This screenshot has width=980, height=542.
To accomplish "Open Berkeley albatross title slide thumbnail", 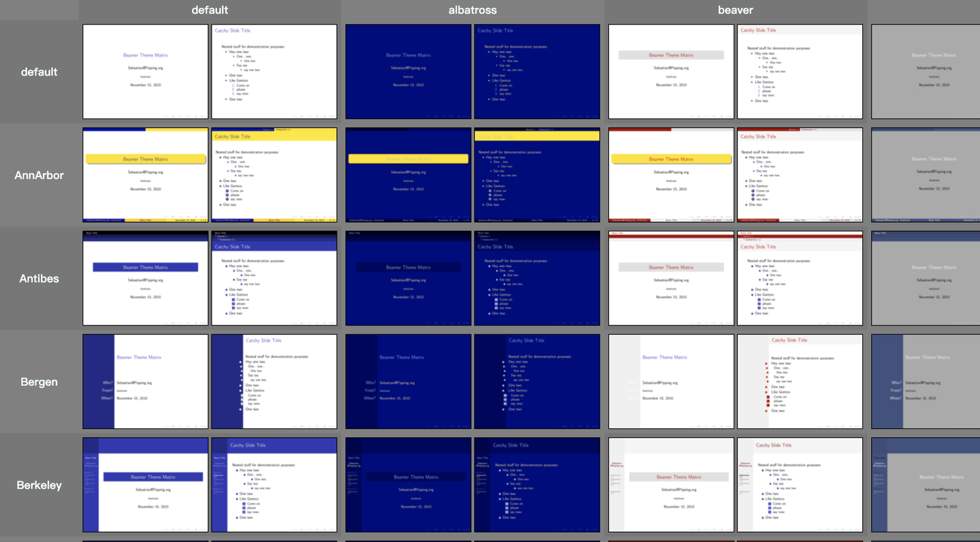I will click(408, 485).
